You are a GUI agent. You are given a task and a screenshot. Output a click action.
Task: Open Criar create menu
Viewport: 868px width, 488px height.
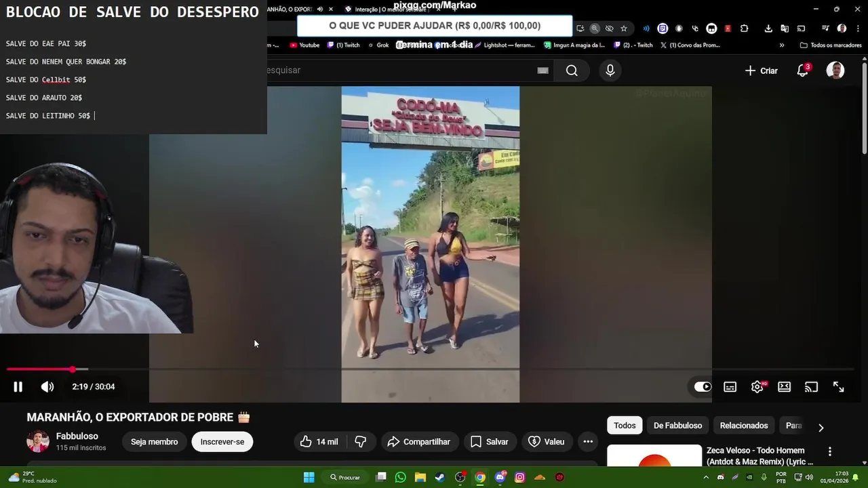point(762,70)
